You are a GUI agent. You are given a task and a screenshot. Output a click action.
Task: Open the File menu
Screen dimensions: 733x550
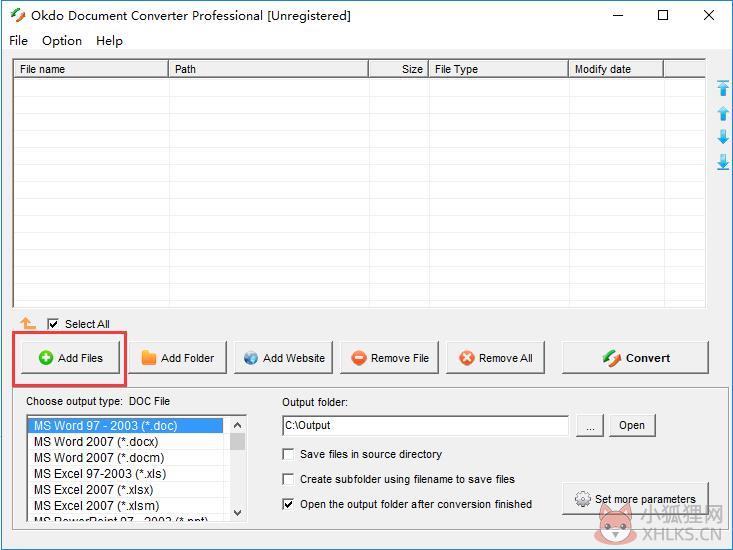pyautogui.click(x=18, y=41)
